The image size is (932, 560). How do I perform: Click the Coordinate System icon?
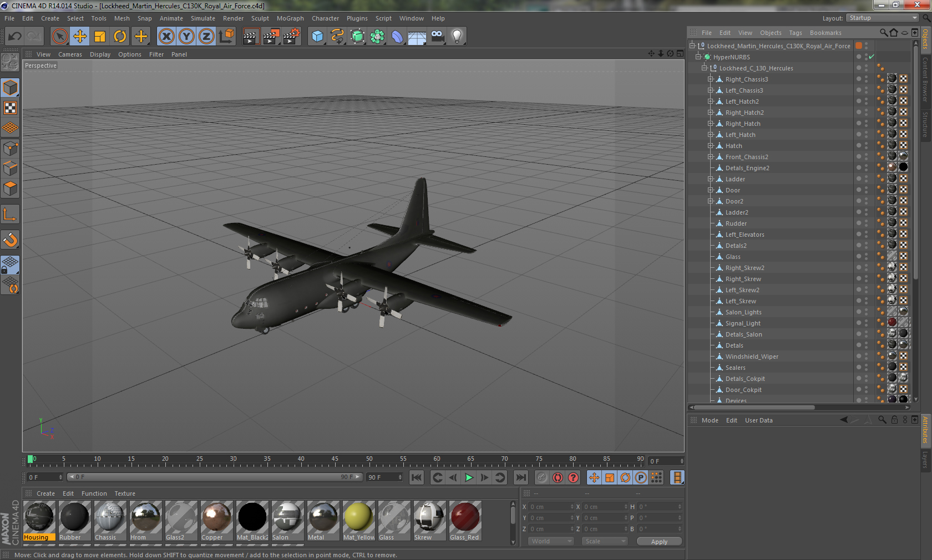[x=226, y=37]
